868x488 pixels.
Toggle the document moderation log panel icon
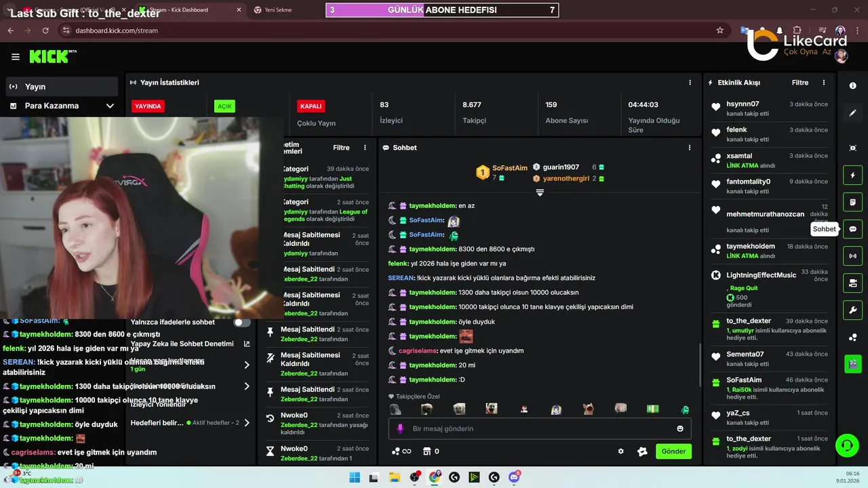(853, 202)
